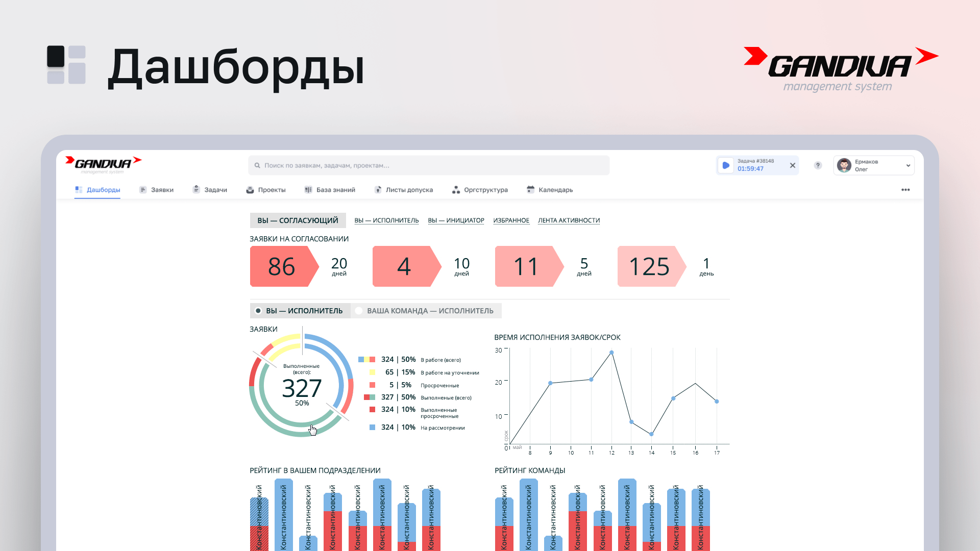This screenshot has height=551, width=980.
Task: Click the chart data point at day 17
Action: tap(717, 402)
